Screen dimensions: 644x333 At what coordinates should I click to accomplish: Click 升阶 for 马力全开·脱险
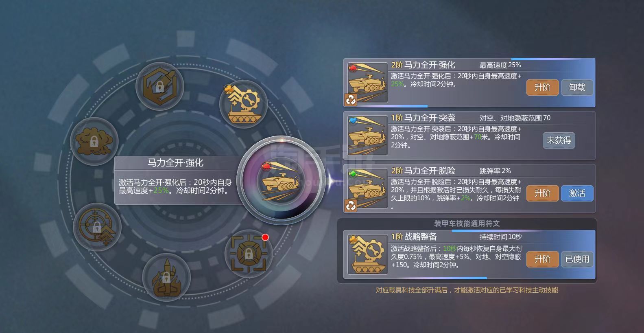(542, 193)
